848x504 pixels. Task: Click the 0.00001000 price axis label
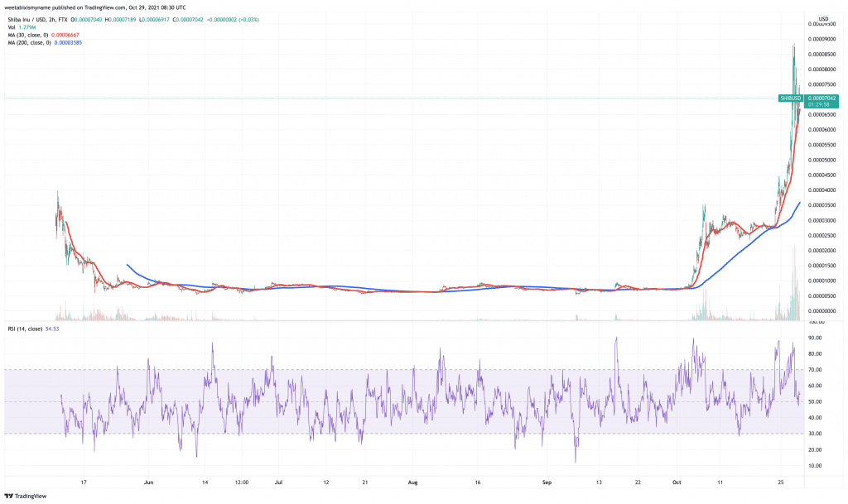click(x=822, y=281)
